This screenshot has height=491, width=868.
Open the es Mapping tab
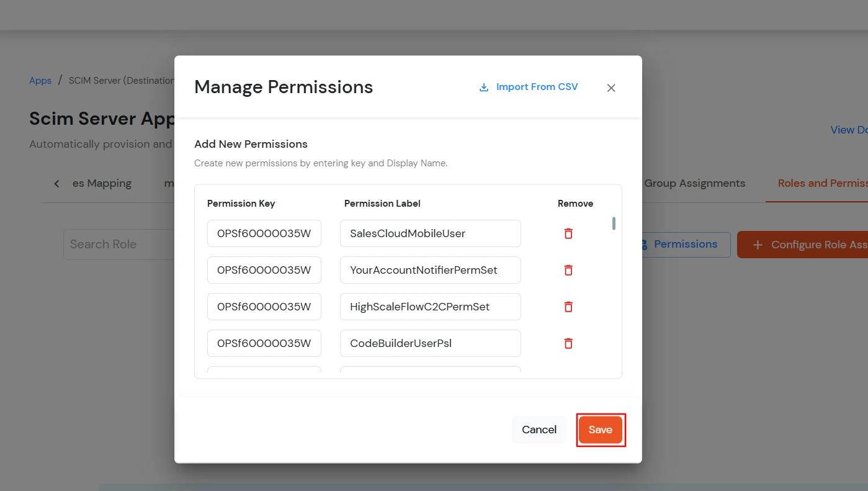[102, 183]
